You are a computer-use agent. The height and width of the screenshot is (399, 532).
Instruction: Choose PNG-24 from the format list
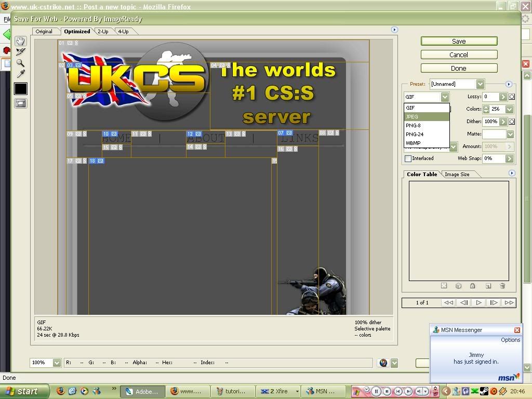426,134
